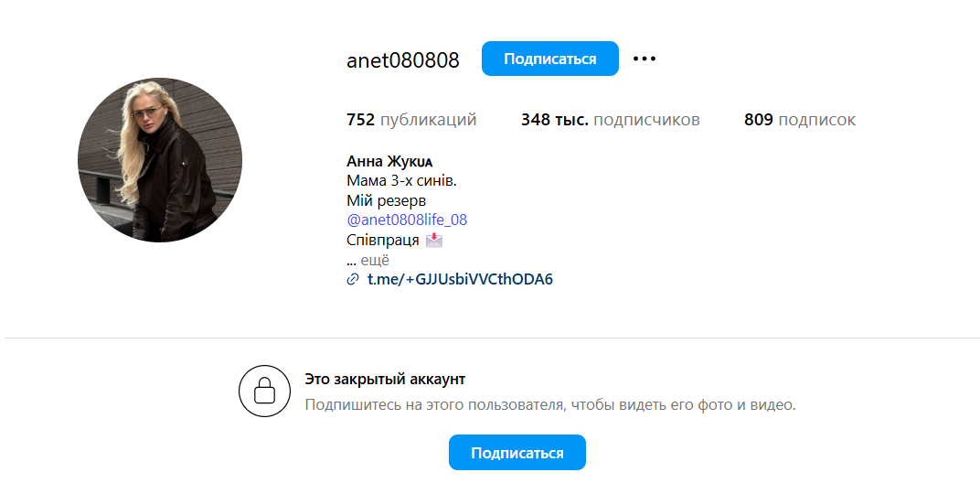Click the envelope emoji after Співпраця
The image size is (980, 483).
click(433, 241)
